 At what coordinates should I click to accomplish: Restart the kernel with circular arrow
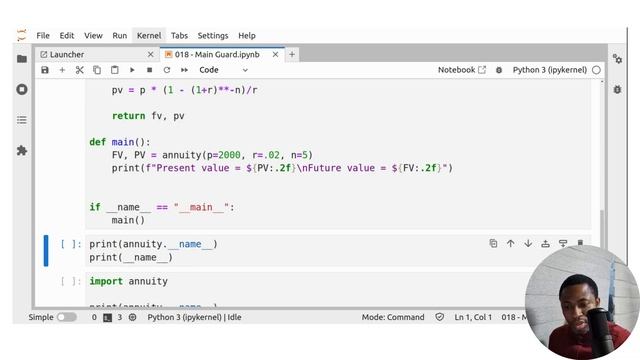click(x=167, y=70)
